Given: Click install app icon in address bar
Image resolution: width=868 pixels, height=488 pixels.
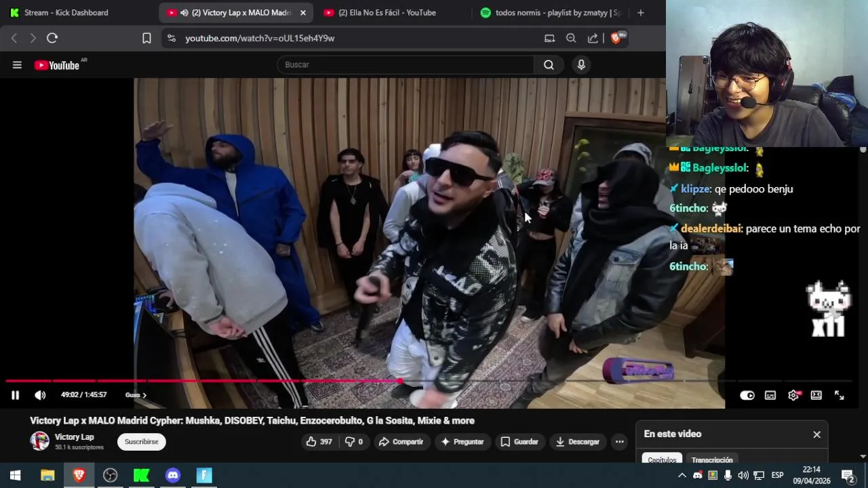Looking at the screenshot, I should click(x=549, y=39).
